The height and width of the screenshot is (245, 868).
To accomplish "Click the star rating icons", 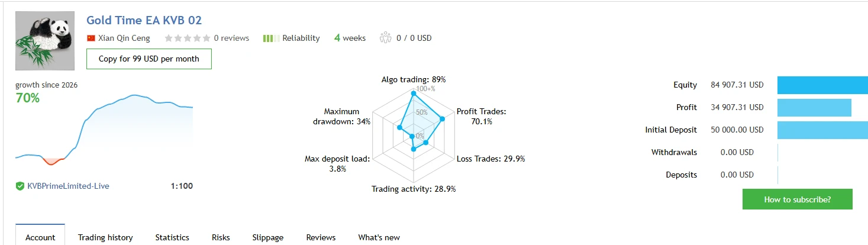I will coord(187,38).
